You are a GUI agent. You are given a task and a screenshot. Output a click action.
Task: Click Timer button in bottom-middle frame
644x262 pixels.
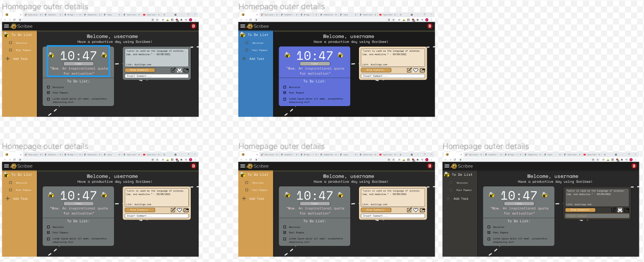pos(315,203)
